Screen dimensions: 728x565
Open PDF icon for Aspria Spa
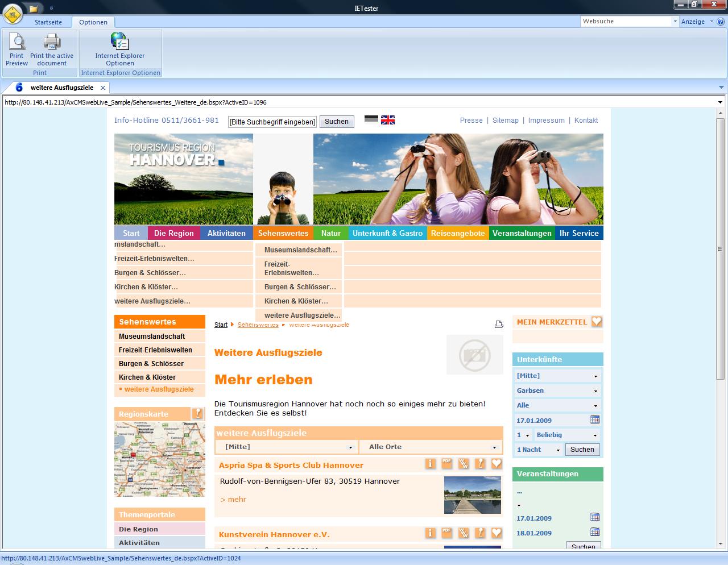(x=447, y=464)
